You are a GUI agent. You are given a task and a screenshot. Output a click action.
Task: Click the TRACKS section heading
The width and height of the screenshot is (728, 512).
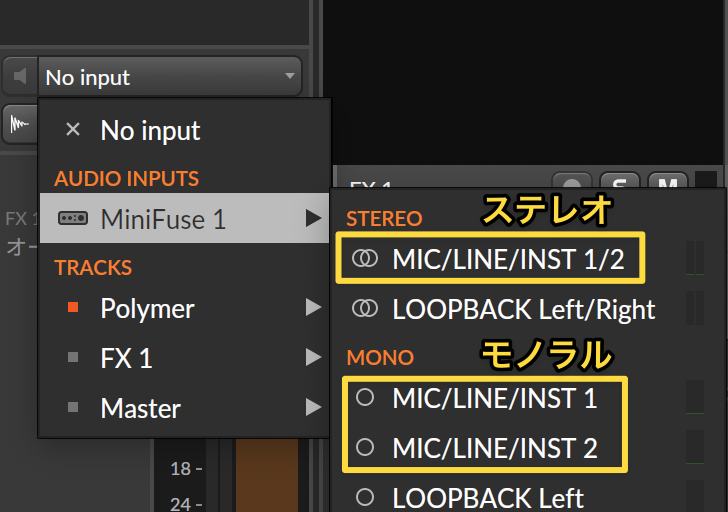click(93, 268)
